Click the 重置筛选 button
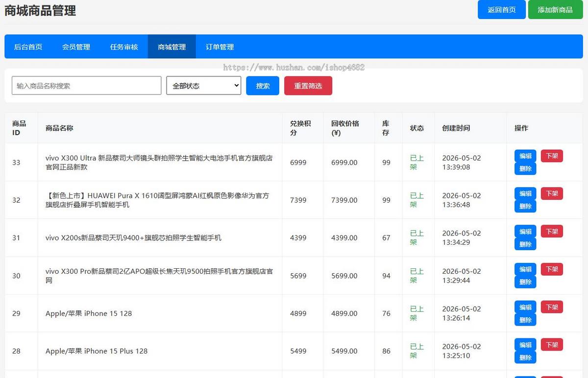The image size is (588, 378). (x=308, y=86)
